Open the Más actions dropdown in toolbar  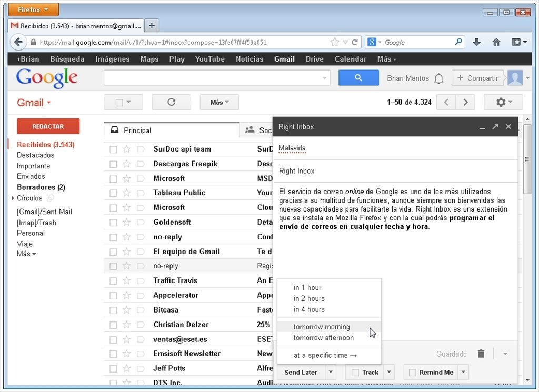click(x=219, y=102)
